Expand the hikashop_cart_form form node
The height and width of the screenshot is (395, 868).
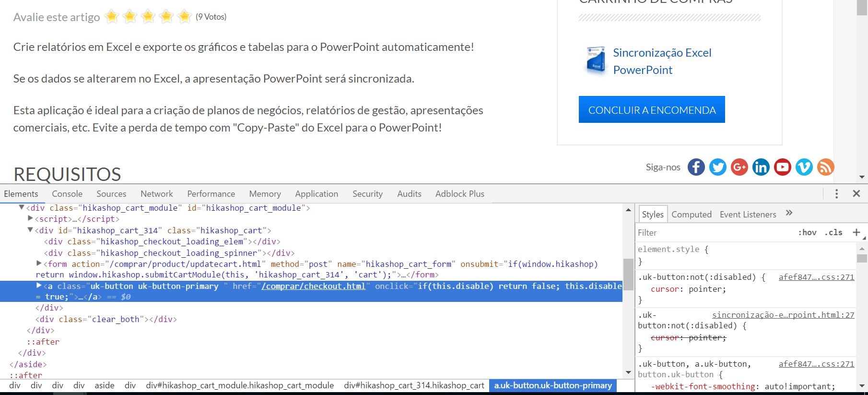tap(39, 263)
